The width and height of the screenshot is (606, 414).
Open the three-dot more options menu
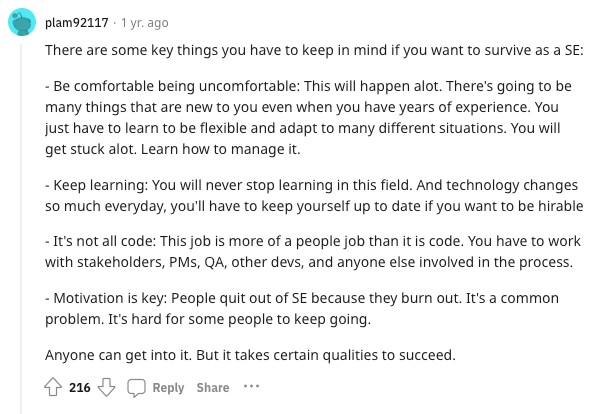(251, 386)
